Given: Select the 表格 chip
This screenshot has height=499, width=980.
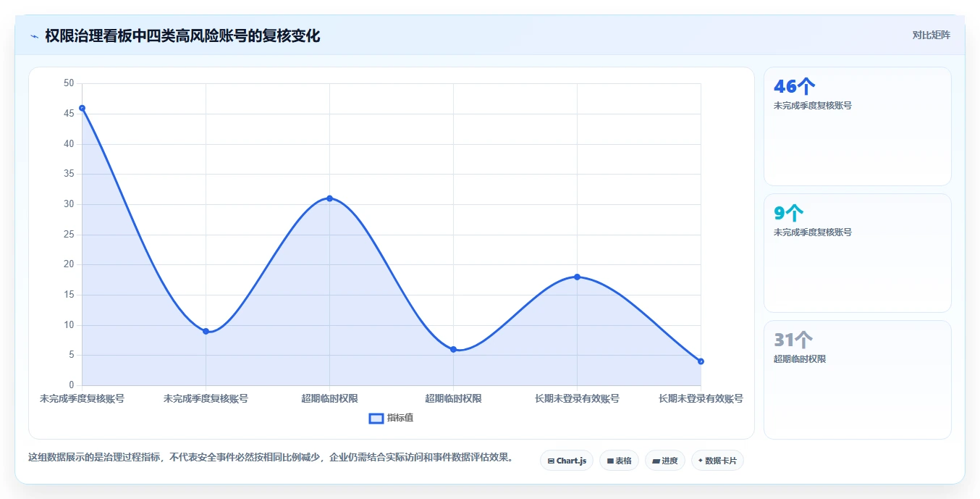Looking at the screenshot, I should 619,461.
